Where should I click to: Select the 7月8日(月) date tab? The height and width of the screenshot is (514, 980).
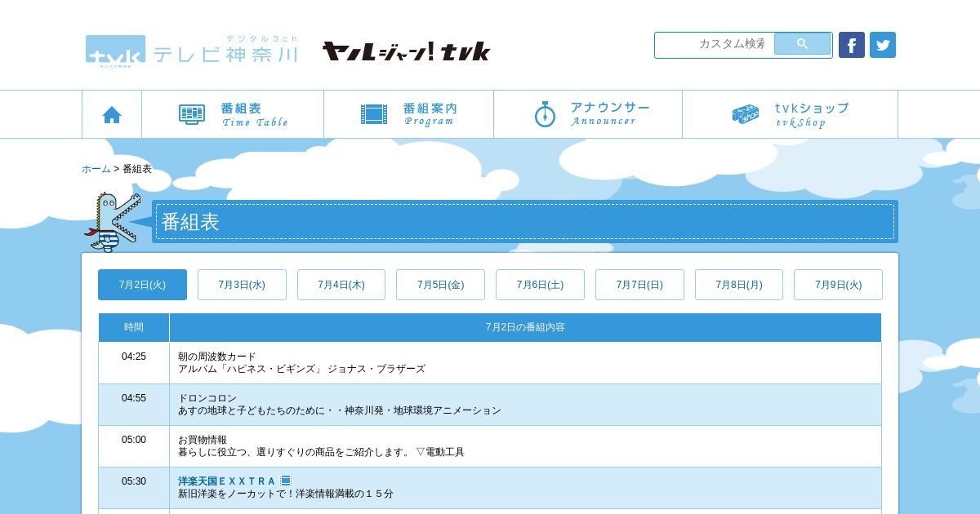click(739, 285)
